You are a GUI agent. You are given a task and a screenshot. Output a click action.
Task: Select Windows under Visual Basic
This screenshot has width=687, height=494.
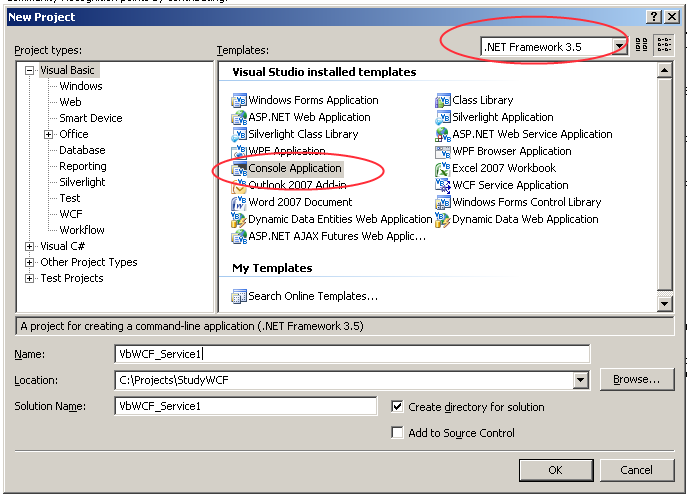[x=81, y=86]
